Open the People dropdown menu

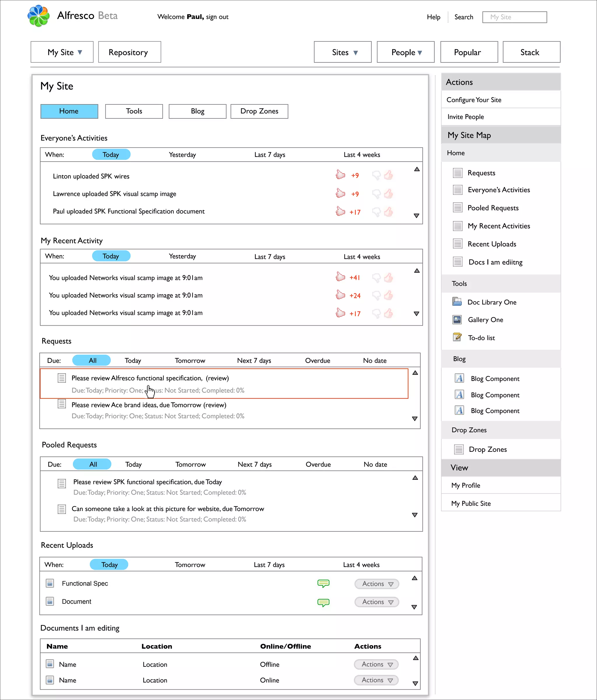pyautogui.click(x=405, y=52)
